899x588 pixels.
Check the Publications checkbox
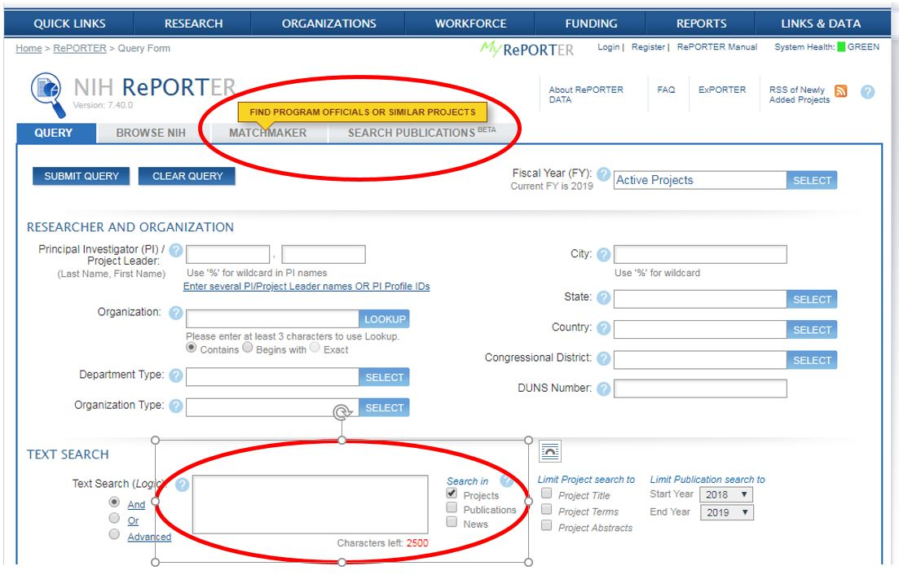[452, 507]
